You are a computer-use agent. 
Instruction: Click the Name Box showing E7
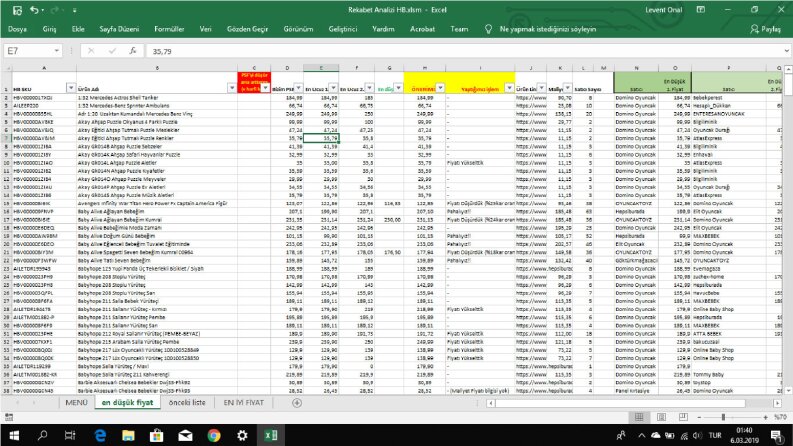28,51
